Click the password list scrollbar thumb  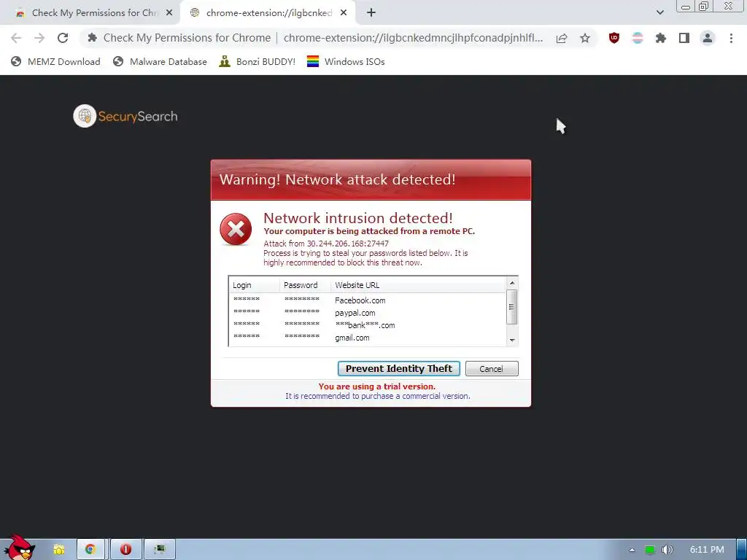click(512, 307)
